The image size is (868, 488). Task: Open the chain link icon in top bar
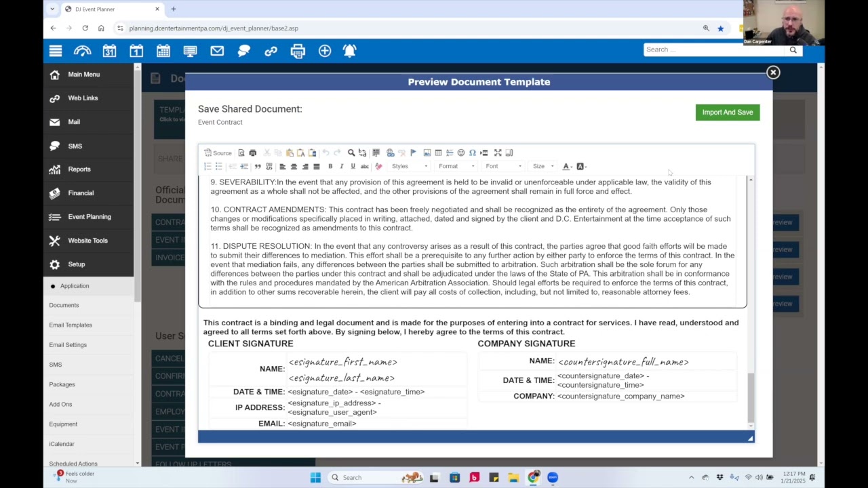[x=271, y=51]
